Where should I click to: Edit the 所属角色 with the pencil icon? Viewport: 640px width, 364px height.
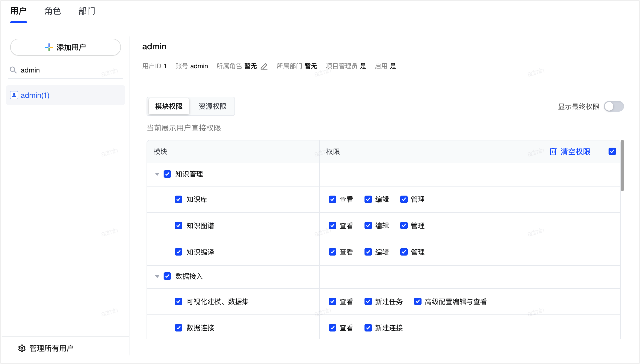264,66
